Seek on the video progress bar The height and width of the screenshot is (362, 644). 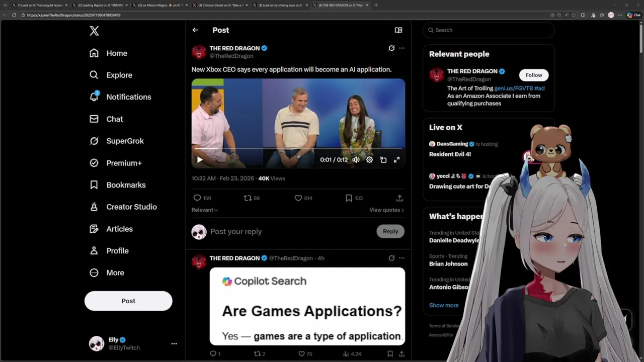coord(298,149)
